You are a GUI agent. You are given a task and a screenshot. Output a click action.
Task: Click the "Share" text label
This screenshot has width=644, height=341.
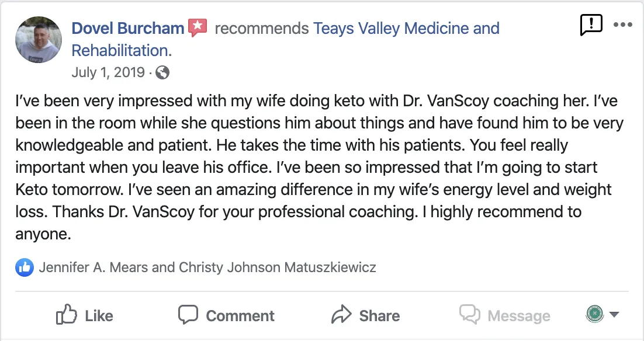(x=379, y=316)
